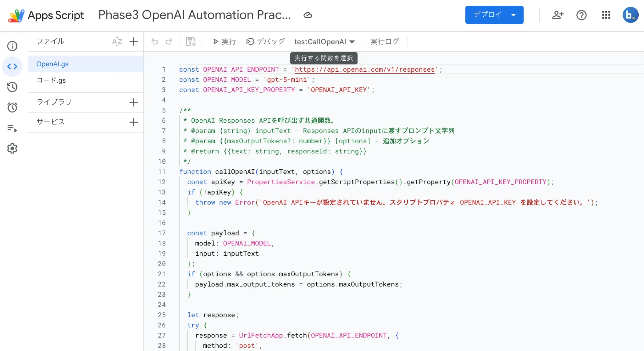
Task: Click 'throw new Error' on line 14
Action: [x=225, y=203]
